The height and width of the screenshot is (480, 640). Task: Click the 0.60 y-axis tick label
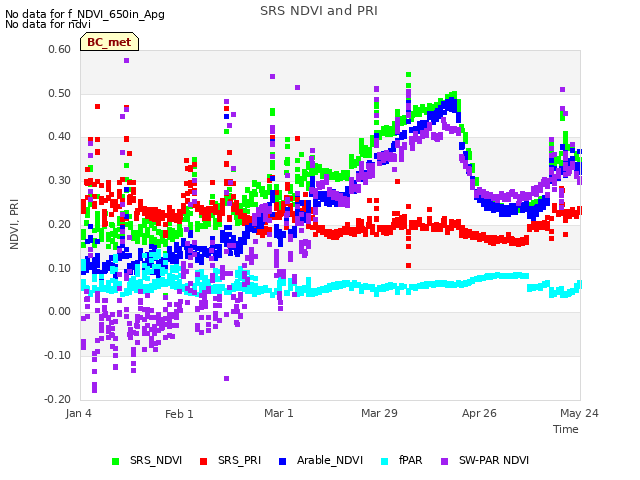pyautogui.click(x=60, y=49)
